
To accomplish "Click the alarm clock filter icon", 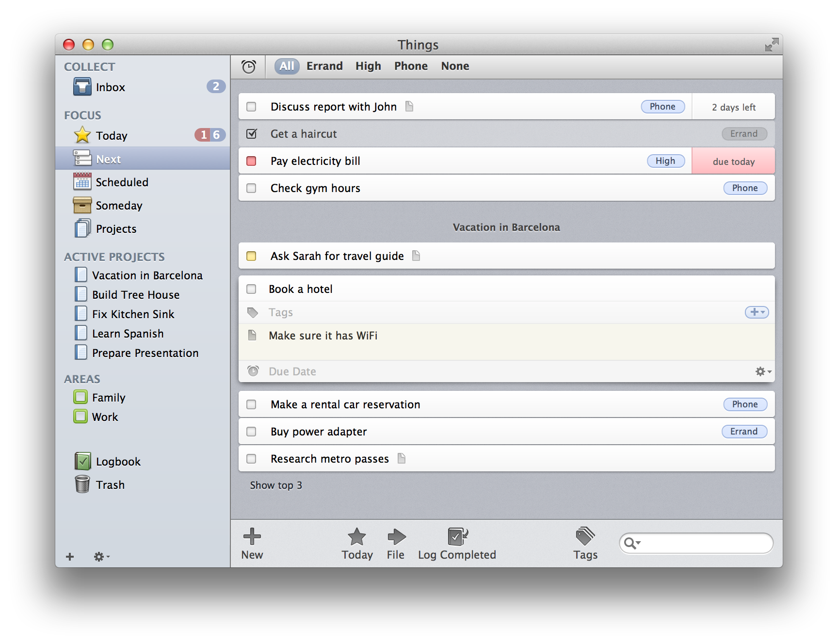I will point(249,66).
